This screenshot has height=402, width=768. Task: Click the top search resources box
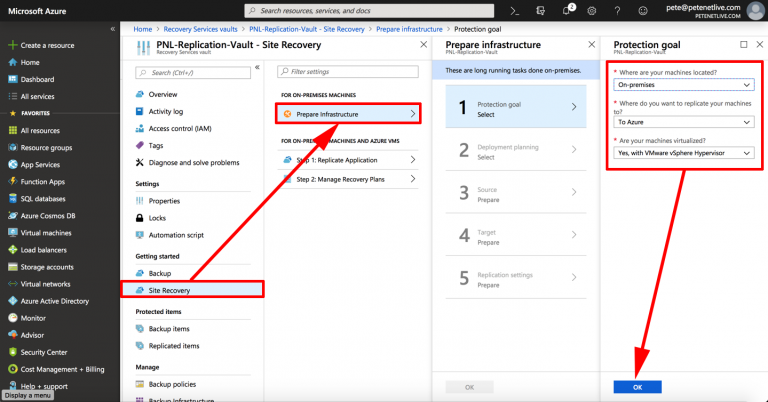pyautogui.click(x=369, y=10)
